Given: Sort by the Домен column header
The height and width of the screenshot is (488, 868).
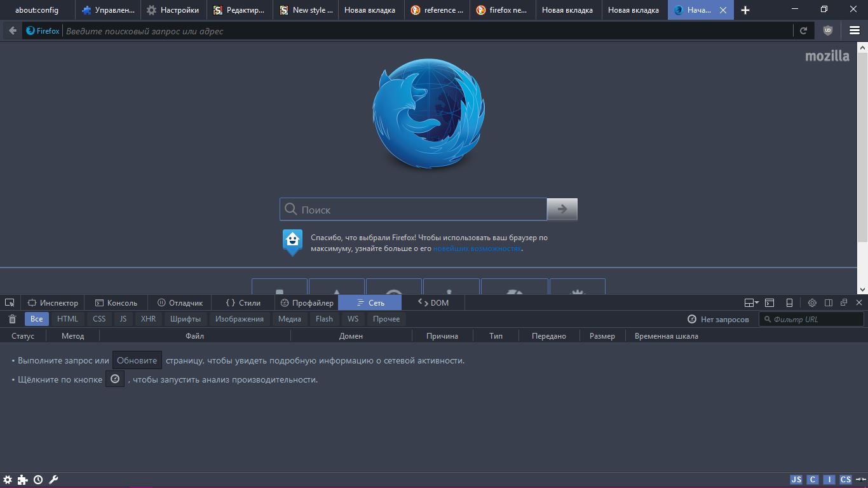Looking at the screenshot, I should tap(351, 336).
